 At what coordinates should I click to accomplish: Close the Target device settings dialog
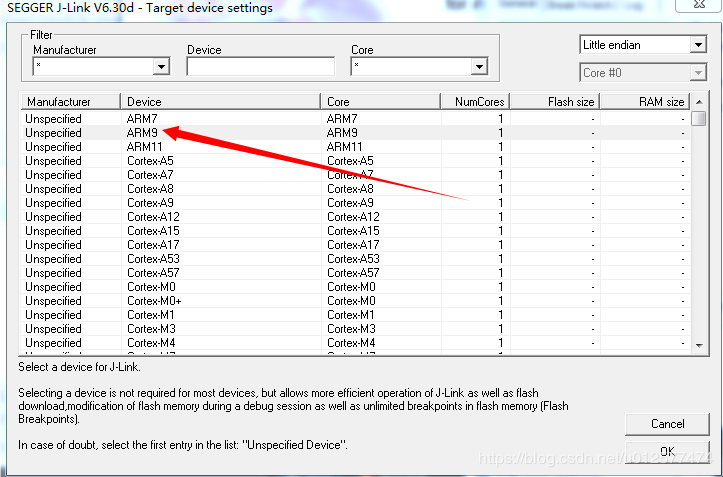point(699,4)
